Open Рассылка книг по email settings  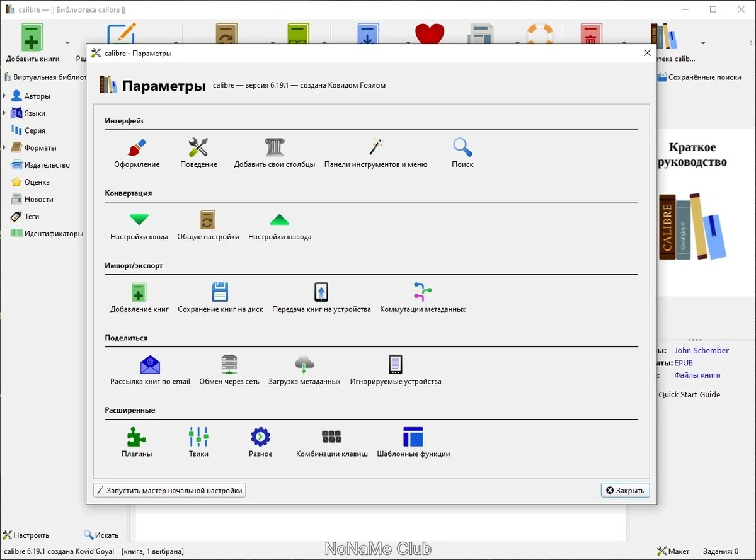click(x=150, y=370)
